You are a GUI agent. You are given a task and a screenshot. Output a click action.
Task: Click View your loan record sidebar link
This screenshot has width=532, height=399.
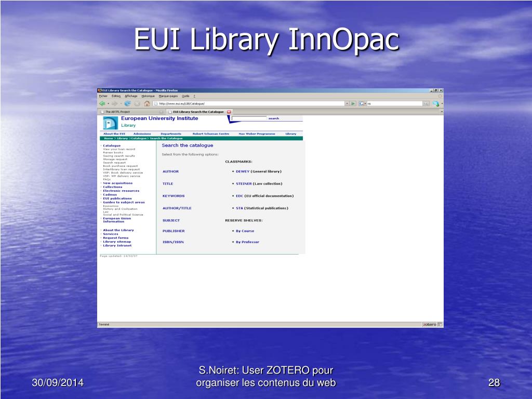(x=119, y=149)
